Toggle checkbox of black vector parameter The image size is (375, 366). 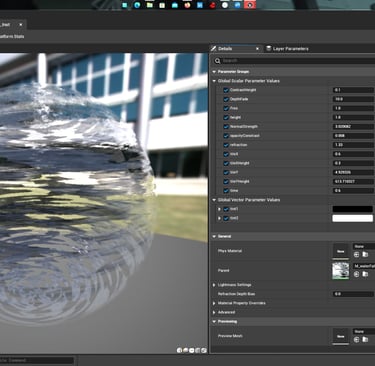[x=226, y=209]
